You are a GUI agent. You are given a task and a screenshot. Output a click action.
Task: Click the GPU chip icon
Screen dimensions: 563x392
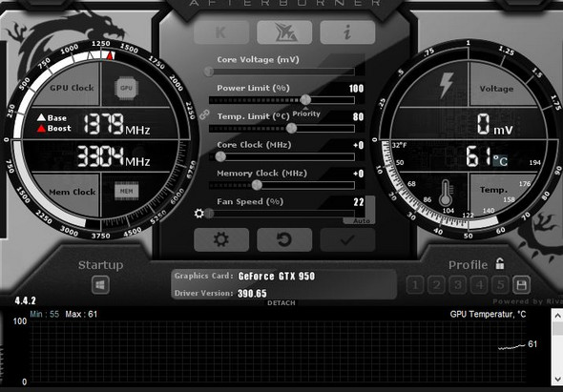click(126, 88)
